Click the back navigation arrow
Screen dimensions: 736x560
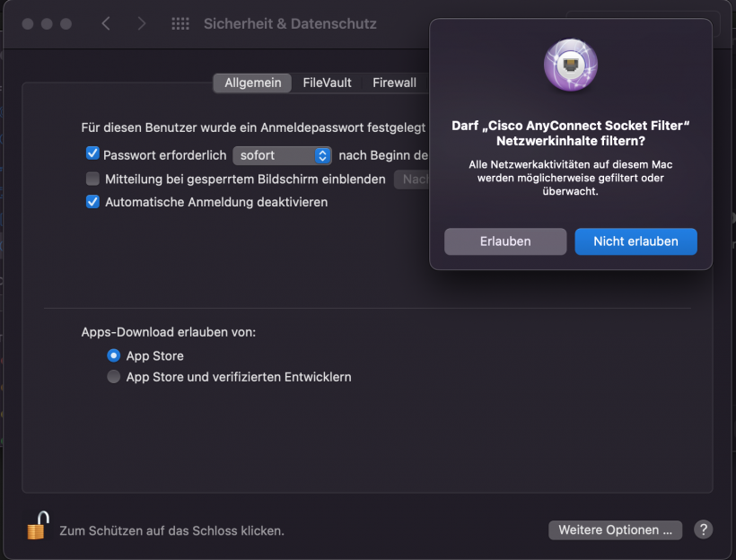coord(105,23)
